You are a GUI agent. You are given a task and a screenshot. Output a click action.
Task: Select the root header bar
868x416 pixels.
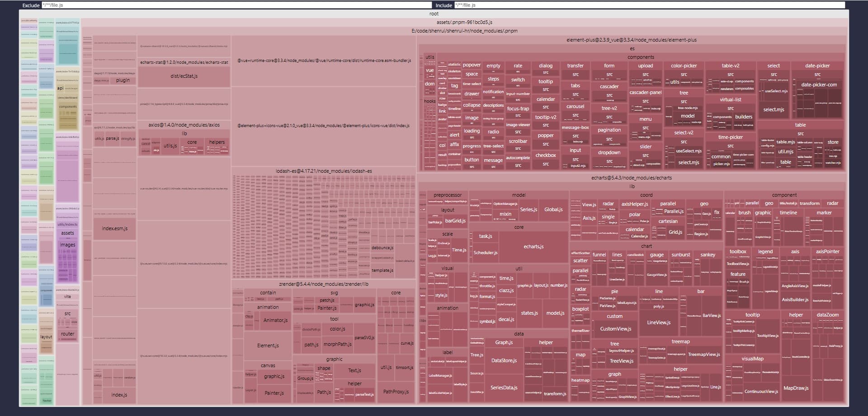pyautogui.click(x=434, y=14)
